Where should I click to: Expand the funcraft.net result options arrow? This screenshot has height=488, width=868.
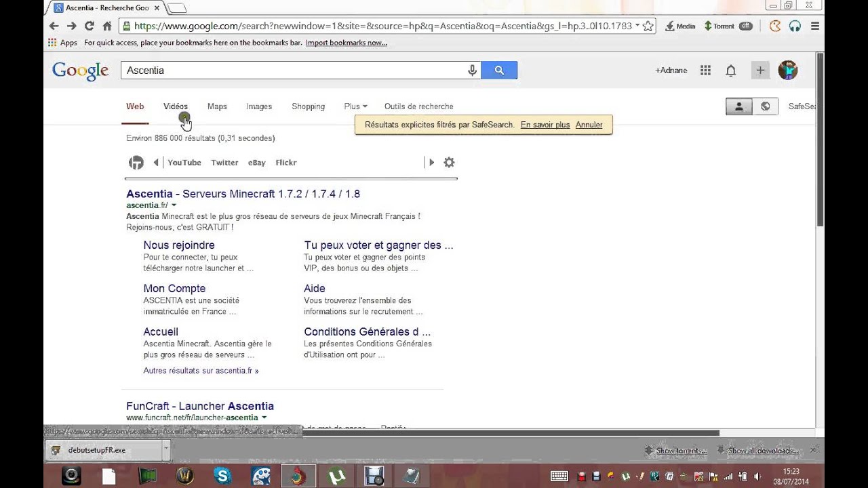coord(264,418)
